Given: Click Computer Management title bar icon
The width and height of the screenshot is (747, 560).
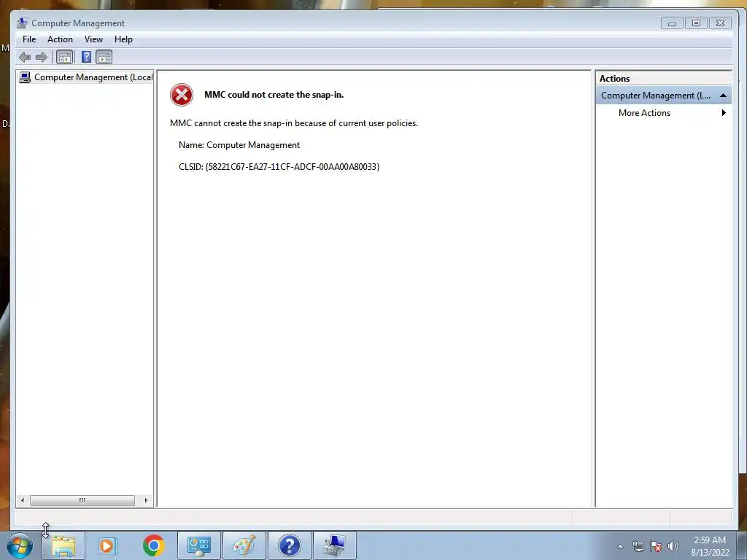Looking at the screenshot, I should click(22, 23).
